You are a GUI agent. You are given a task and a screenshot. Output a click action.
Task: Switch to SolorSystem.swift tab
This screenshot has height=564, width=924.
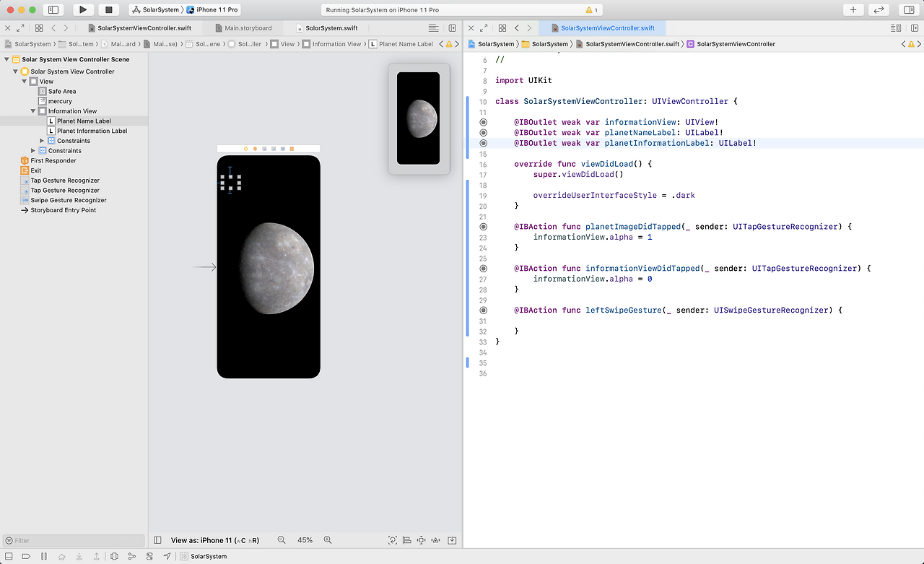(x=326, y=28)
